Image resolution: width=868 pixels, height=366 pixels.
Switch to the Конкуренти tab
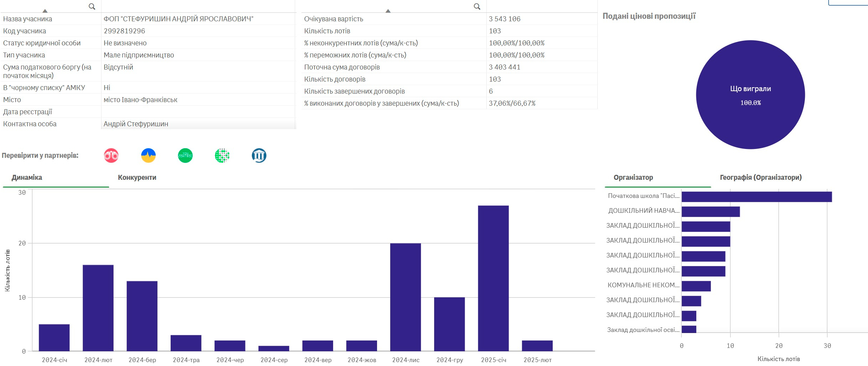[137, 177]
